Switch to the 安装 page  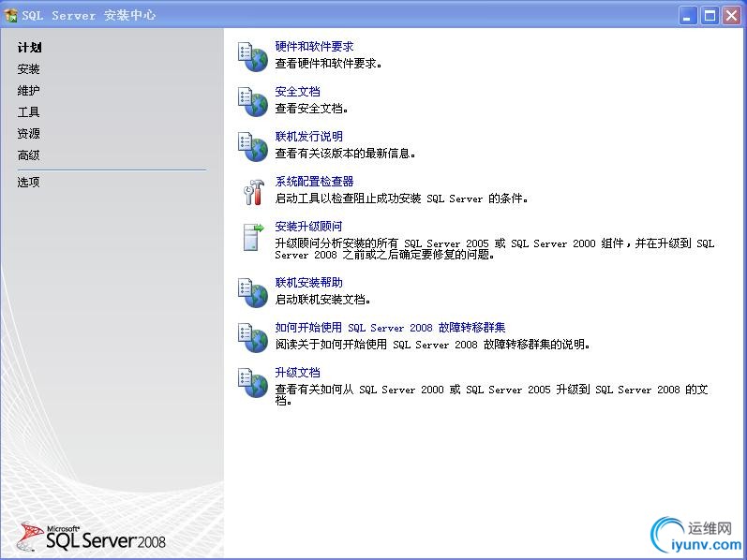(x=28, y=69)
